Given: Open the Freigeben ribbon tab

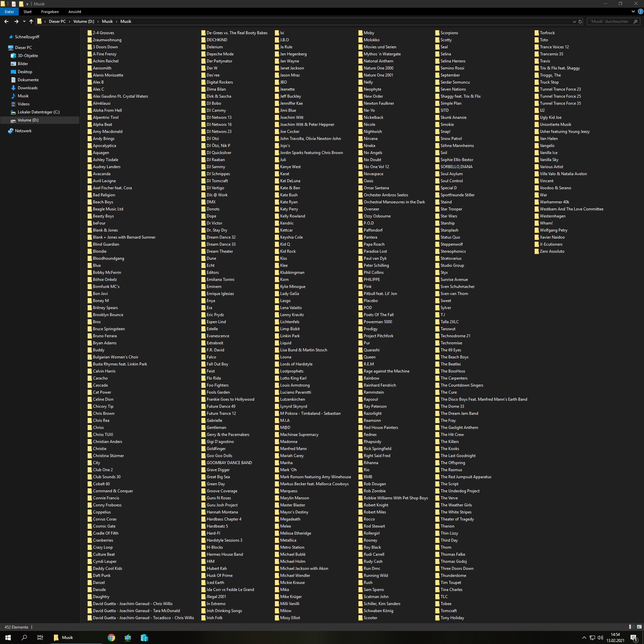Looking at the screenshot, I should [50, 12].
